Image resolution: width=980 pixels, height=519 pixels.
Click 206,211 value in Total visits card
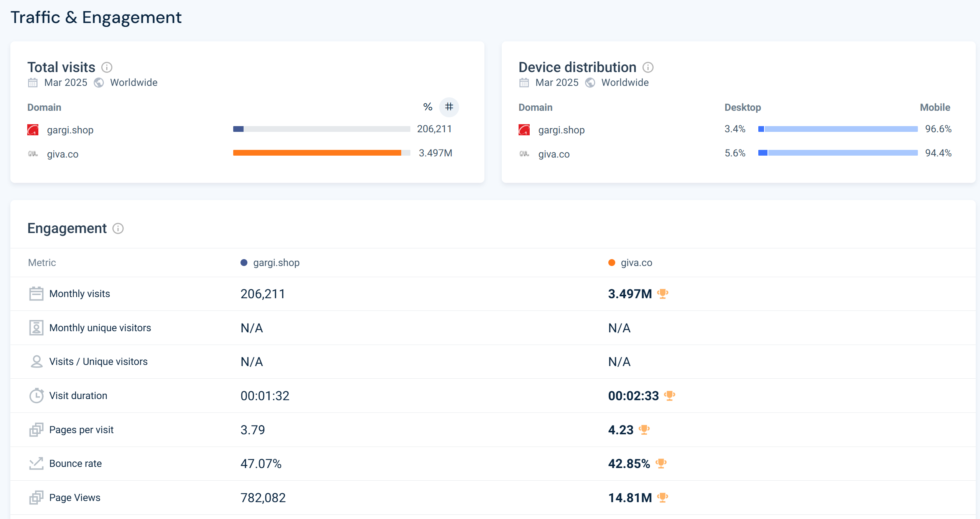[x=434, y=129]
